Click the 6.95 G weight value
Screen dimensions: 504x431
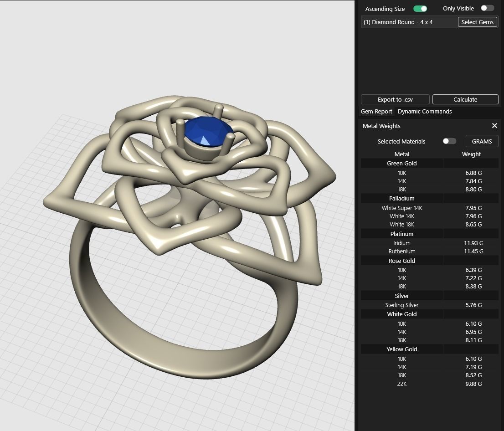[473, 332]
